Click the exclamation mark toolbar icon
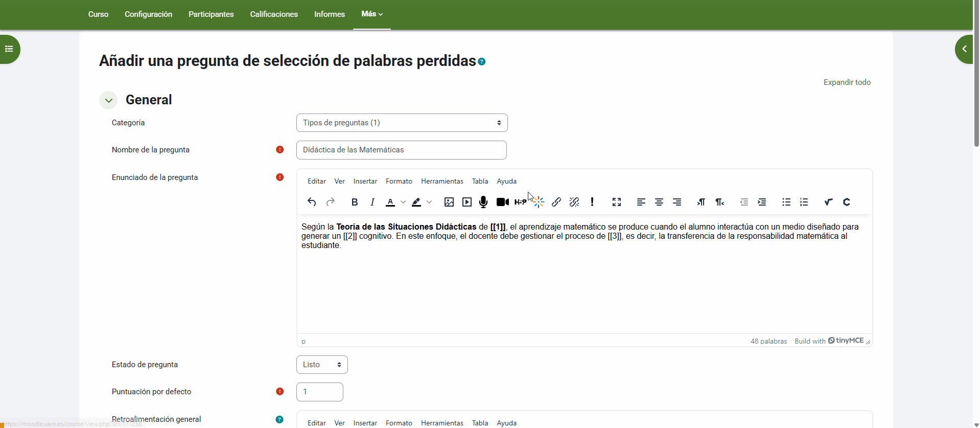The image size is (980, 428). coord(592,202)
